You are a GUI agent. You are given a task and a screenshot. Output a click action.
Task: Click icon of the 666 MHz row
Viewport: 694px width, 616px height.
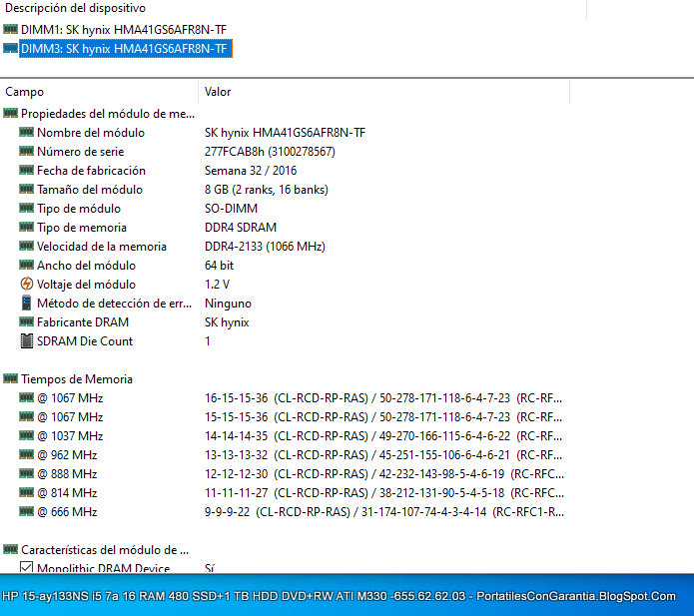27,512
